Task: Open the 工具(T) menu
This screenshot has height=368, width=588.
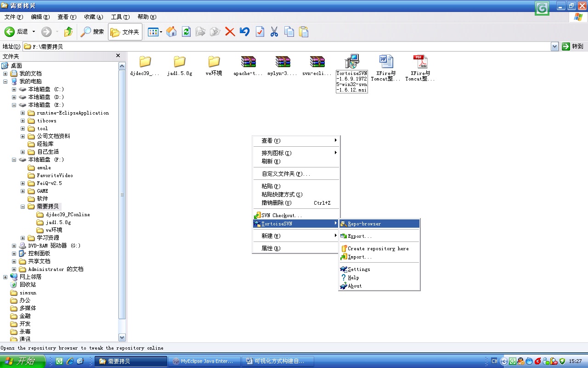Action: point(120,17)
